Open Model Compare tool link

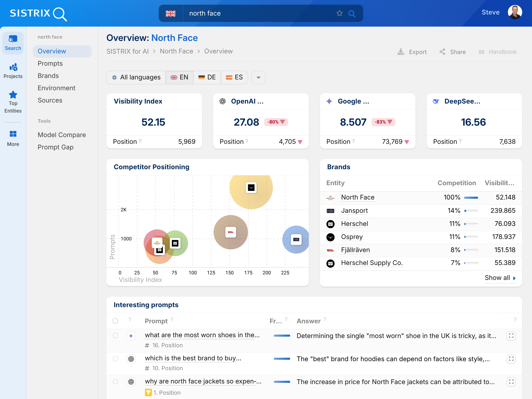[62, 135]
